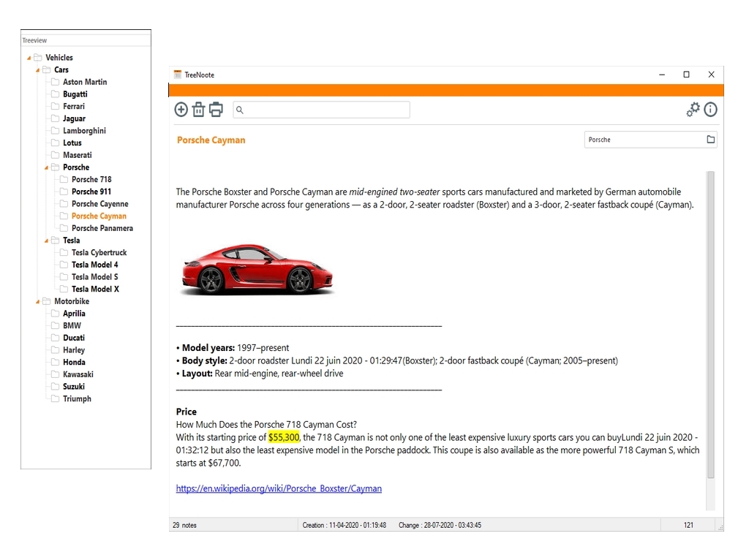Click the 121 value in status bar
This screenshot has height=560, width=749.
[x=688, y=525]
